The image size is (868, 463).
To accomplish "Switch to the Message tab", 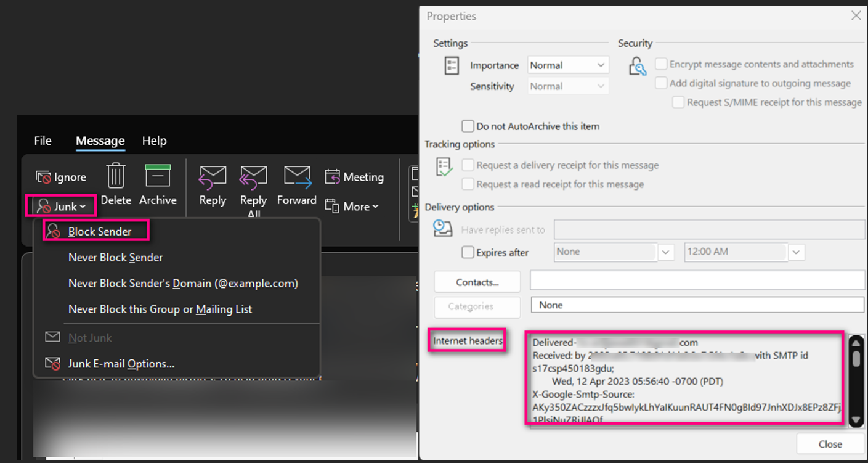I will coord(100,141).
